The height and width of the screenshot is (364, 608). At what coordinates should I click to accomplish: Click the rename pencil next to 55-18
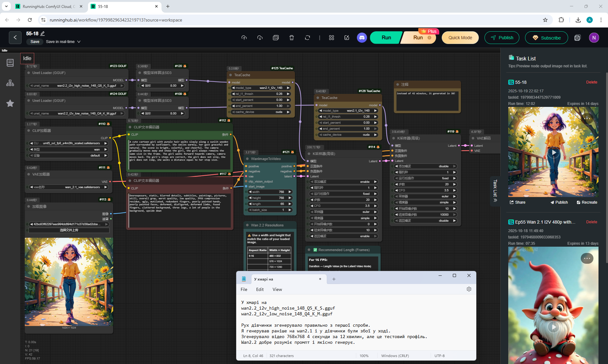click(x=43, y=34)
